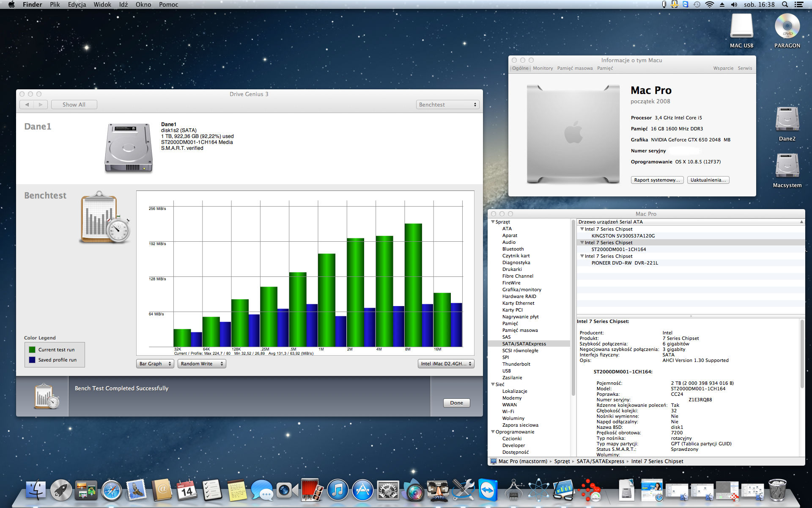Open Spotlight search in menu bar
Viewport: 812px width, 508px height.
click(785, 5)
